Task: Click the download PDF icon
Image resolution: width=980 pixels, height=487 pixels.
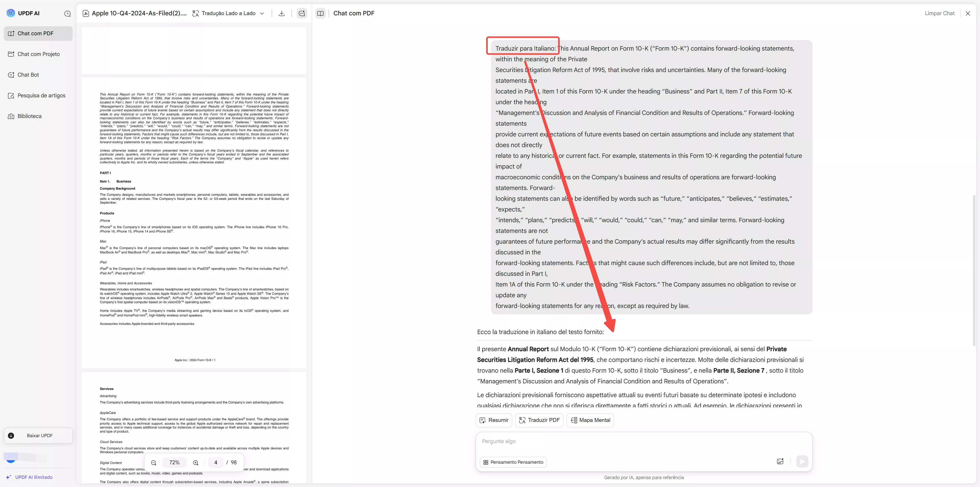Action: pyautogui.click(x=281, y=13)
